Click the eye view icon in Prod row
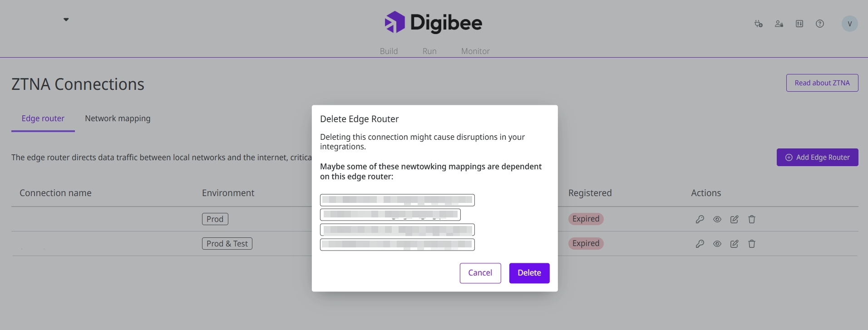The image size is (868, 330). pyautogui.click(x=717, y=219)
